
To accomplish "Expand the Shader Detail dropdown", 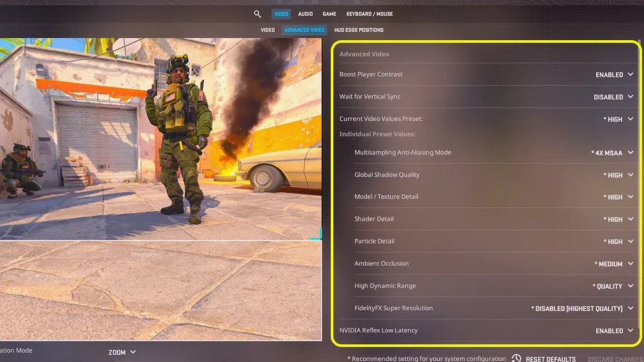I will [618, 219].
